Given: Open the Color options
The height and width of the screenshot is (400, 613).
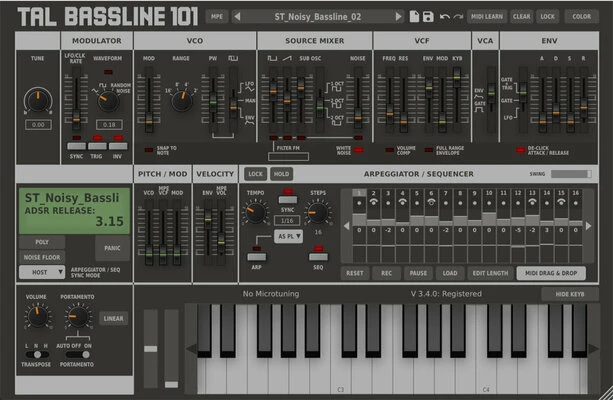Looking at the screenshot, I should [582, 16].
